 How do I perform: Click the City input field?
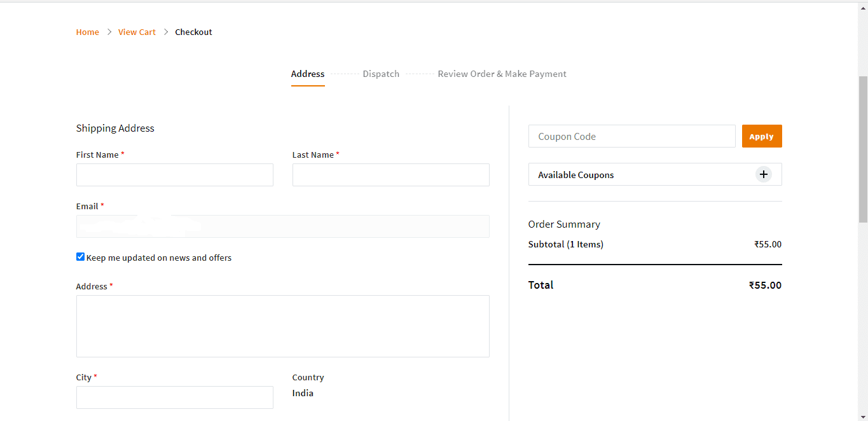pyautogui.click(x=174, y=397)
